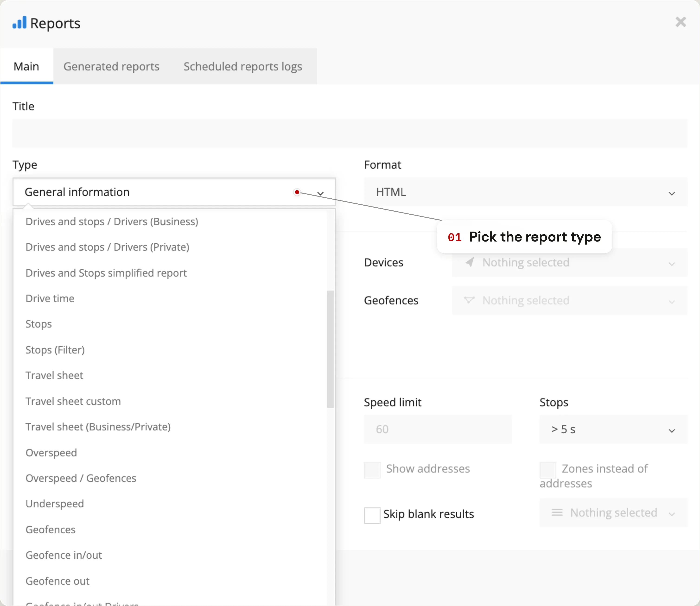Open the Type dropdown showing General information
700x606 pixels.
pos(174,192)
